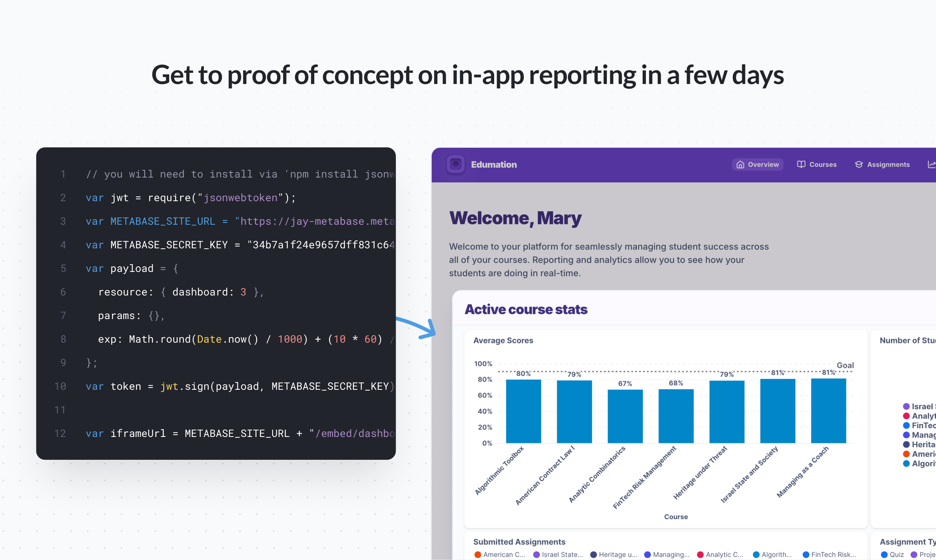Toggle the Heritage legend item on the right
936x560 pixels.
921,445
